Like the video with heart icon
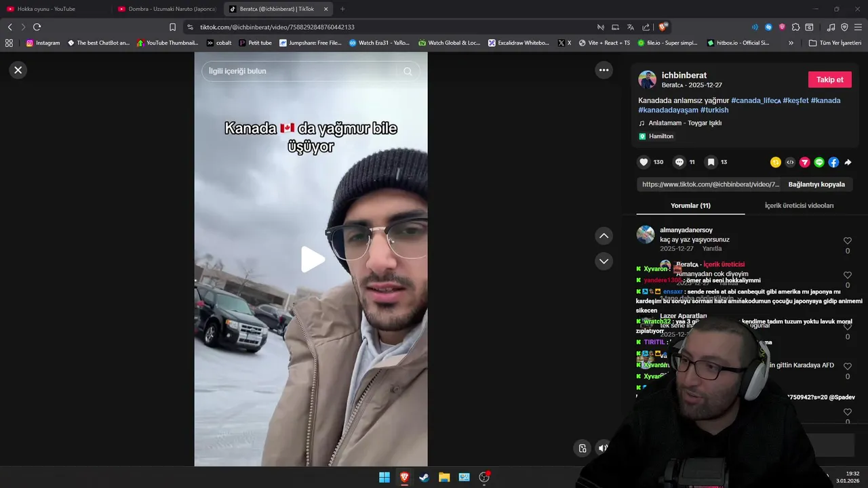This screenshot has width=868, height=488. (644, 162)
